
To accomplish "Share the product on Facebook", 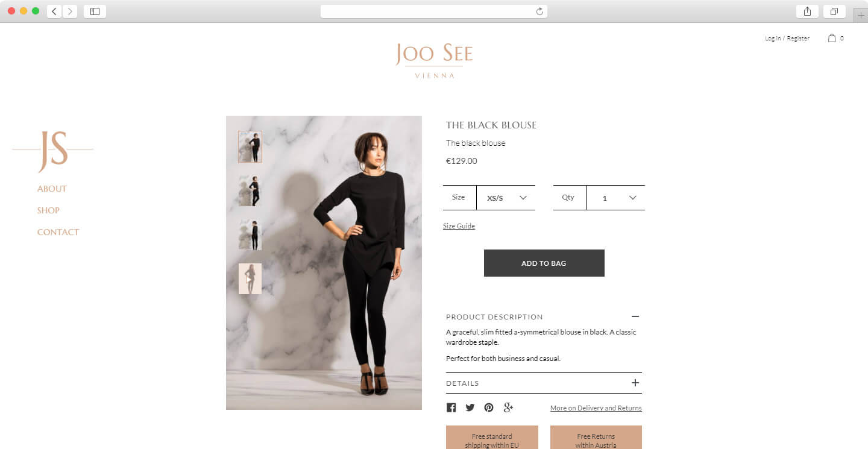I will (451, 408).
